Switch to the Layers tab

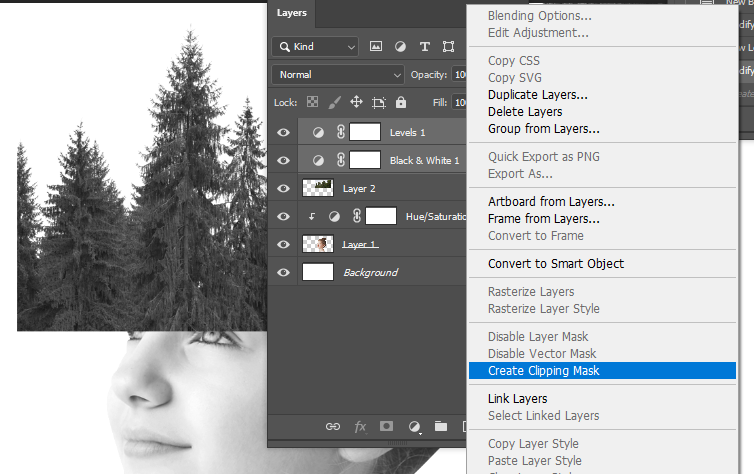pos(291,13)
